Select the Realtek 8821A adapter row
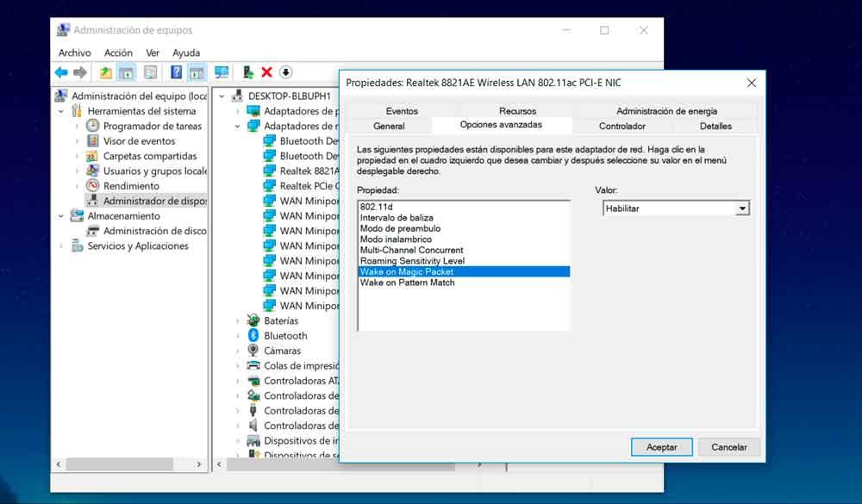This screenshot has width=862, height=504. point(301,171)
